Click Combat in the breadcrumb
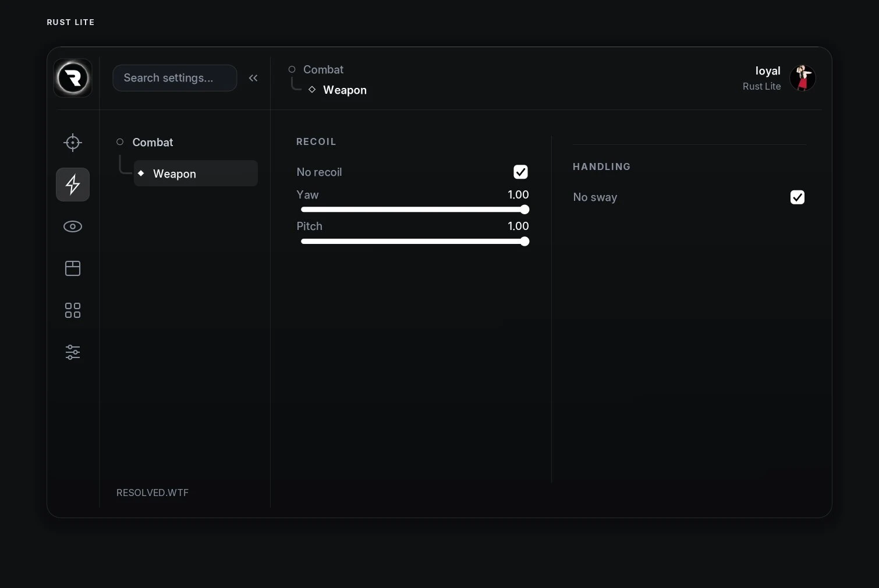Image resolution: width=879 pixels, height=588 pixels. coord(323,70)
